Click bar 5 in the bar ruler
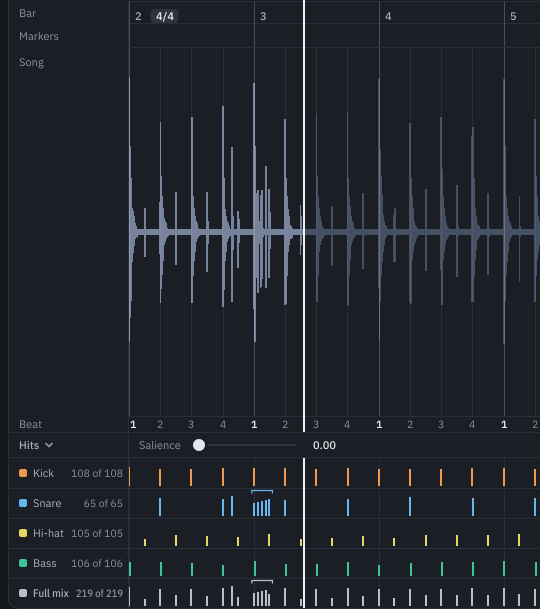This screenshot has width=540, height=609. tap(513, 16)
